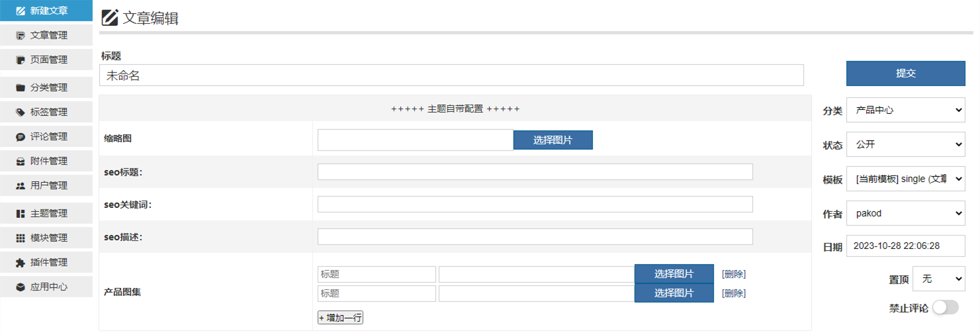Open Category Management (分类管理) folder icon
Screen dimensions: 980x333
tap(21, 87)
